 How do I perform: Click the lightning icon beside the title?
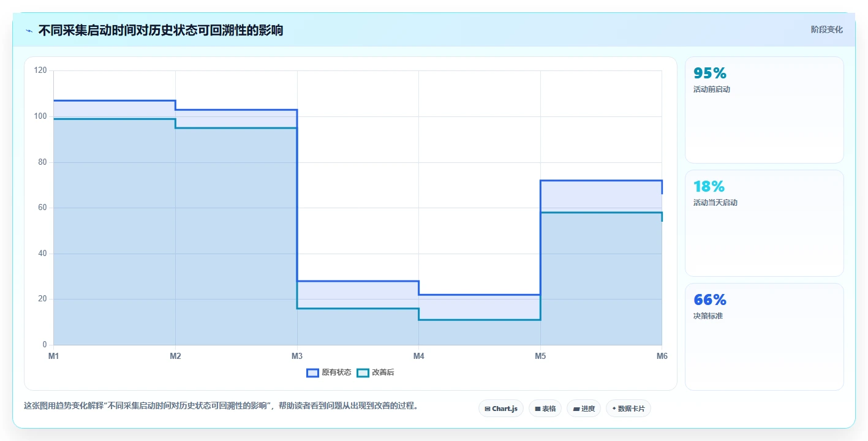(x=29, y=30)
